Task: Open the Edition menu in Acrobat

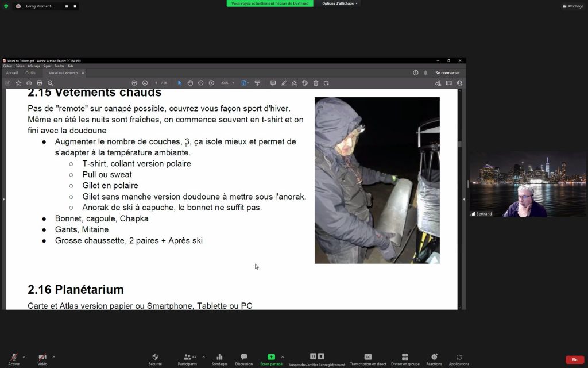Action: click(20, 66)
